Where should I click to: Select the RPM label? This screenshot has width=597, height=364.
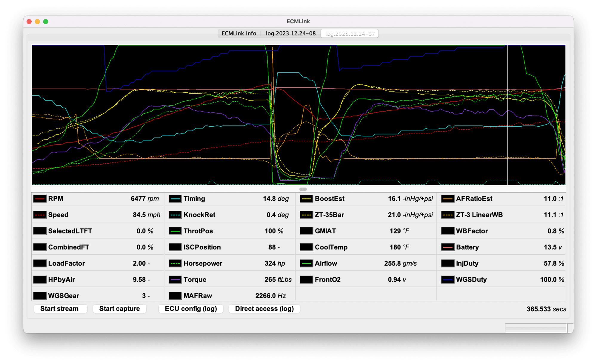click(x=56, y=199)
